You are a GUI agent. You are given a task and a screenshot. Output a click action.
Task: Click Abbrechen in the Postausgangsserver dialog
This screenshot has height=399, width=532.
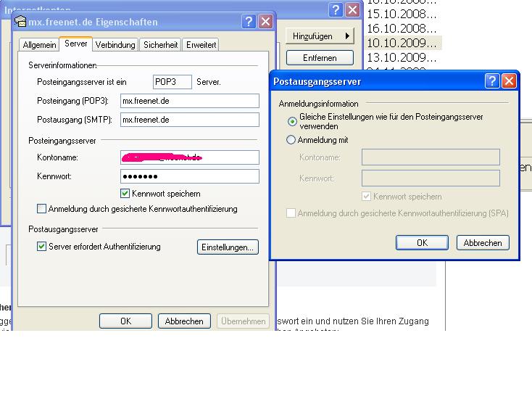coord(483,243)
